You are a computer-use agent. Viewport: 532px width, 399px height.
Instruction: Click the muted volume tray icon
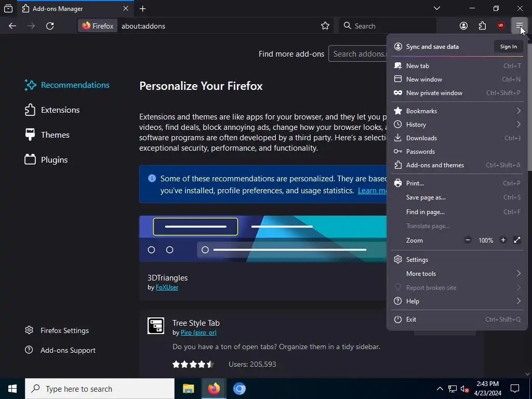tap(464, 389)
